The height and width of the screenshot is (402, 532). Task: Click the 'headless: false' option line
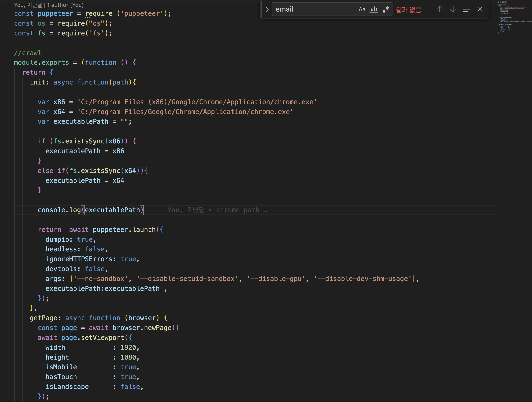76,249
